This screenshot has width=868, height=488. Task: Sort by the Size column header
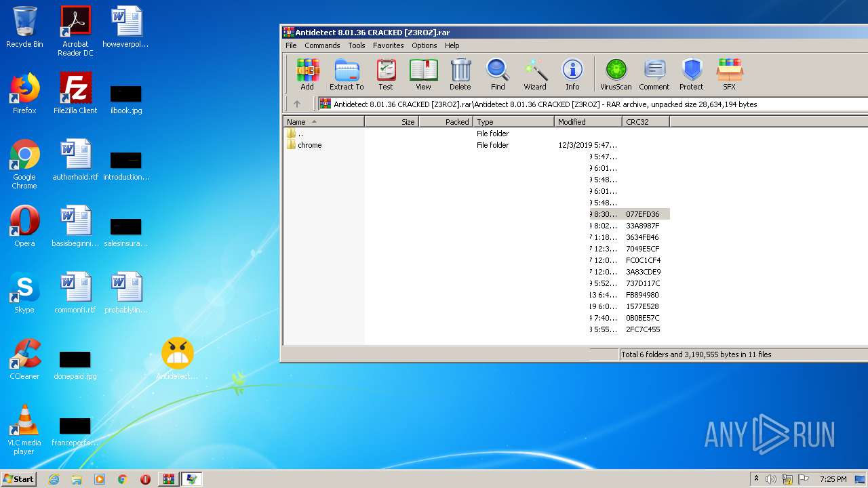click(x=391, y=122)
